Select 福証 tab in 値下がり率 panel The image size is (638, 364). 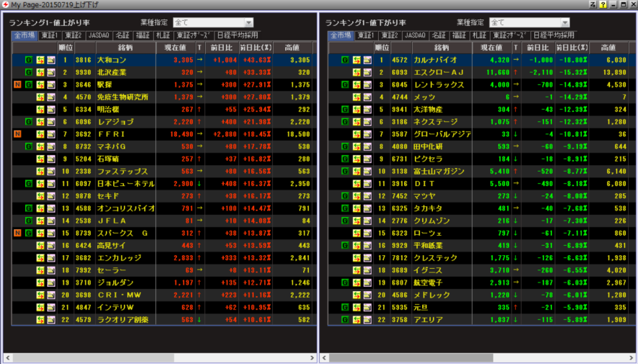coord(459,36)
